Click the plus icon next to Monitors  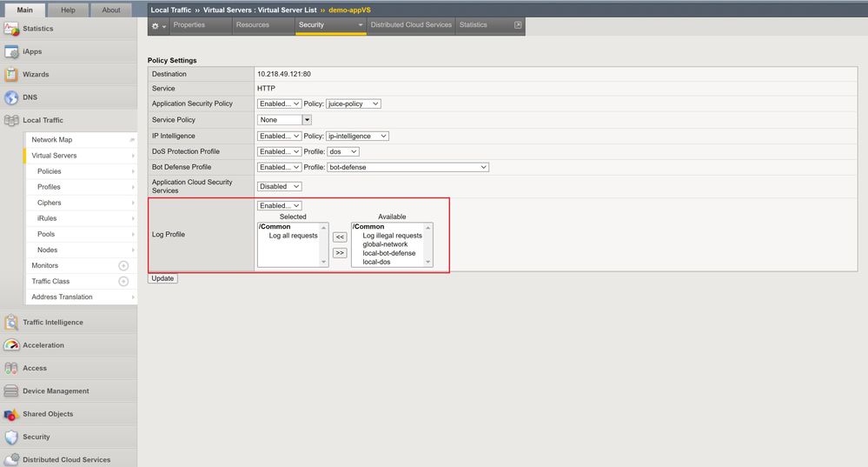(x=123, y=265)
